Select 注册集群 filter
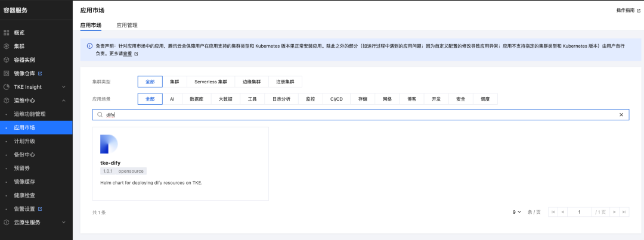644x240 pixels. (285, 82)
